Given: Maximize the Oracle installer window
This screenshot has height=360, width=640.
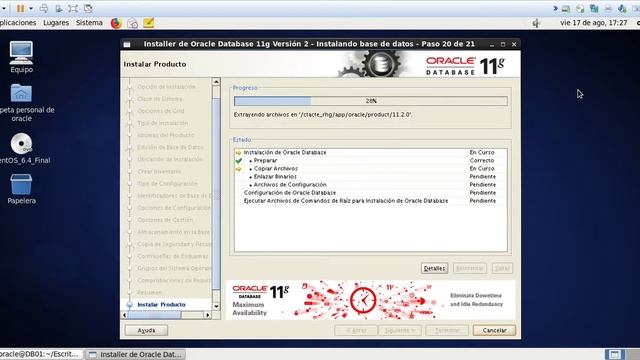Looking at the screenshot, I should [503, 44].
